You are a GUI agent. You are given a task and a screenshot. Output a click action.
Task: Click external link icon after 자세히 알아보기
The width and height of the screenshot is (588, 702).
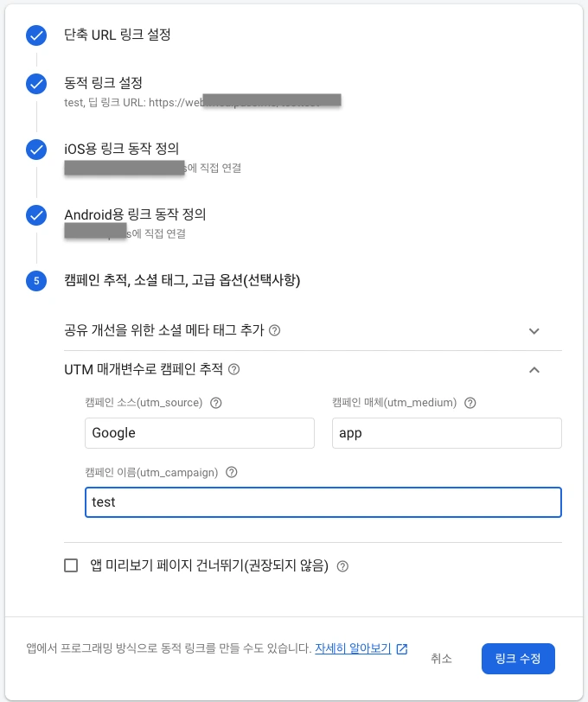(x=402, y=649)
